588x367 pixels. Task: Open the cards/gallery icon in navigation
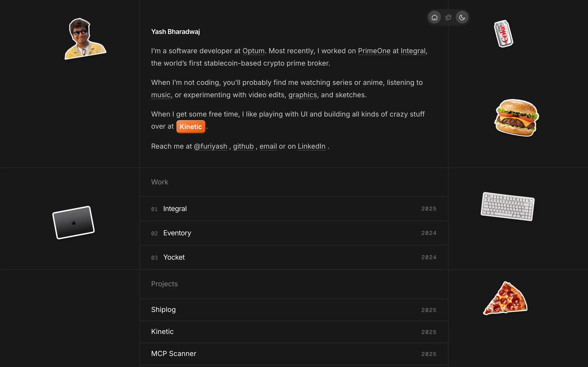[x=448, y=17]
